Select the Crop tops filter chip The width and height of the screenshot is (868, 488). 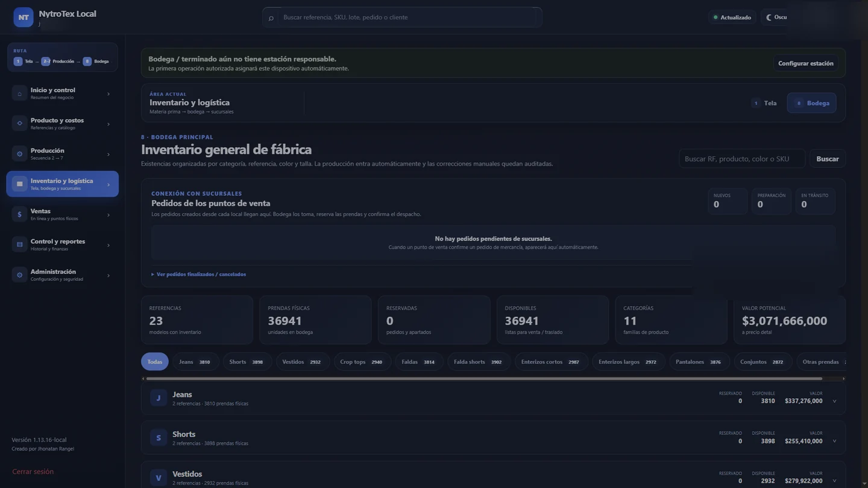point(362,362)
